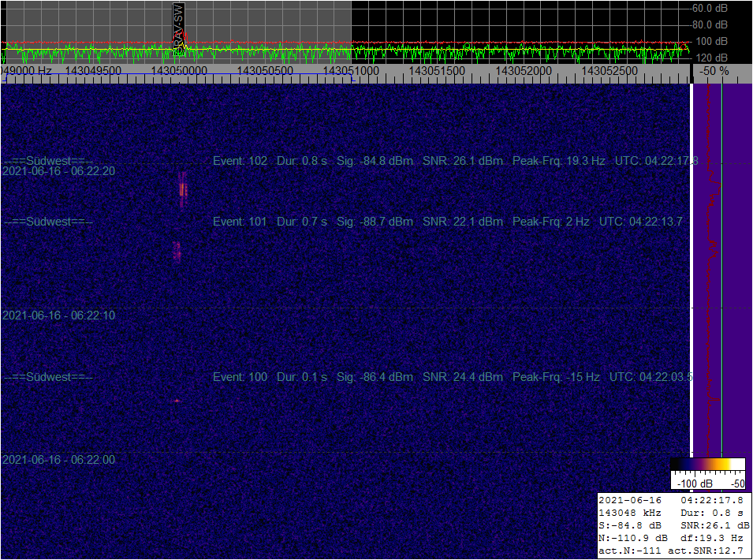Click the small Event 100 signal dot in waterfall
The image size is (753, 560).
(177, 400)
